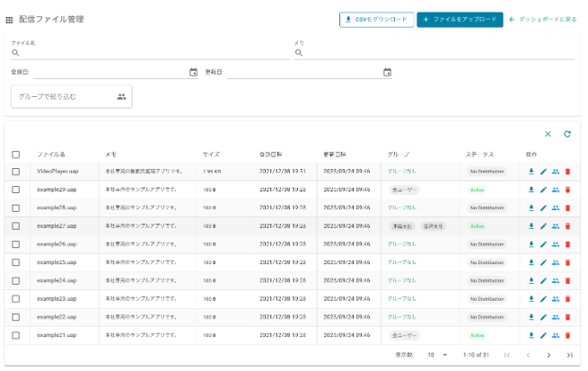Click the group assignment icon for example28.uap
The width and height of the screenshot is (588, 371).
tap(555, 208)
